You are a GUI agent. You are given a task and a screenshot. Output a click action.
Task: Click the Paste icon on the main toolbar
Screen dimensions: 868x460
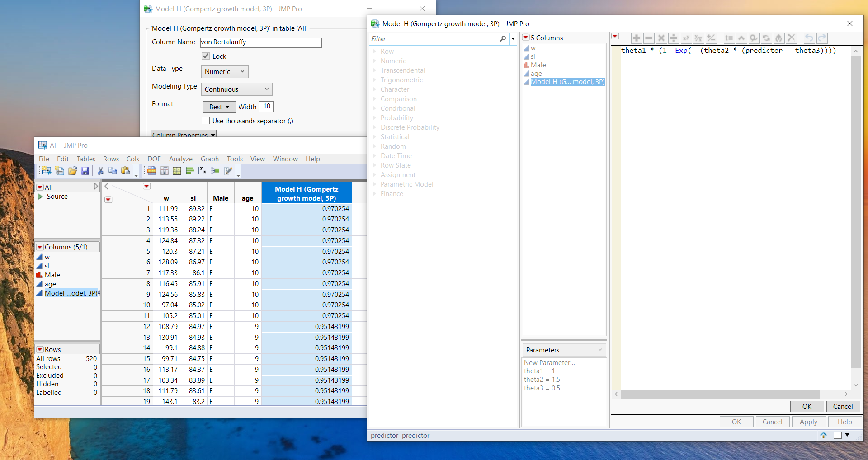point(127,171)
